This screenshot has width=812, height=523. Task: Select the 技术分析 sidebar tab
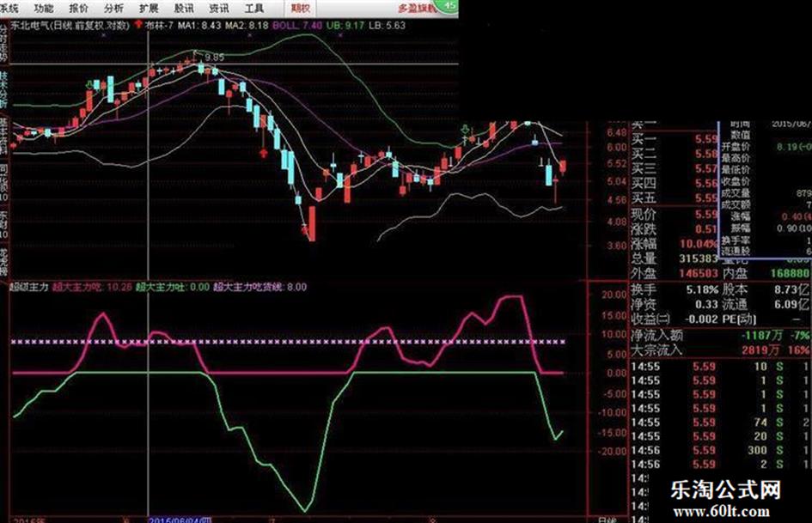pyautogui.click(x=4, y=90)
